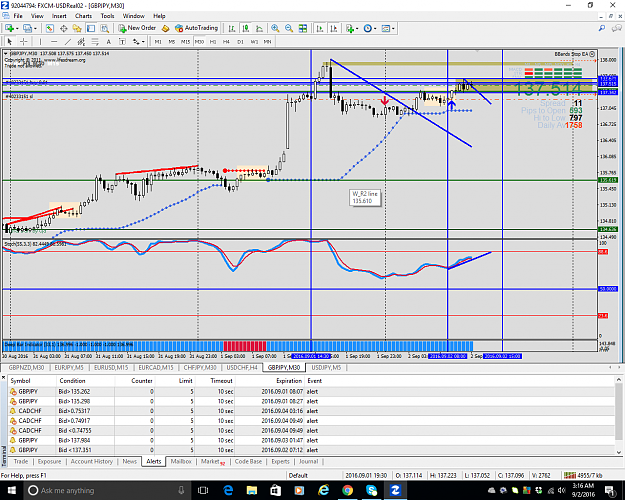Open the Insert menu
The image size is (625, 500).
[x=59, y=16]
